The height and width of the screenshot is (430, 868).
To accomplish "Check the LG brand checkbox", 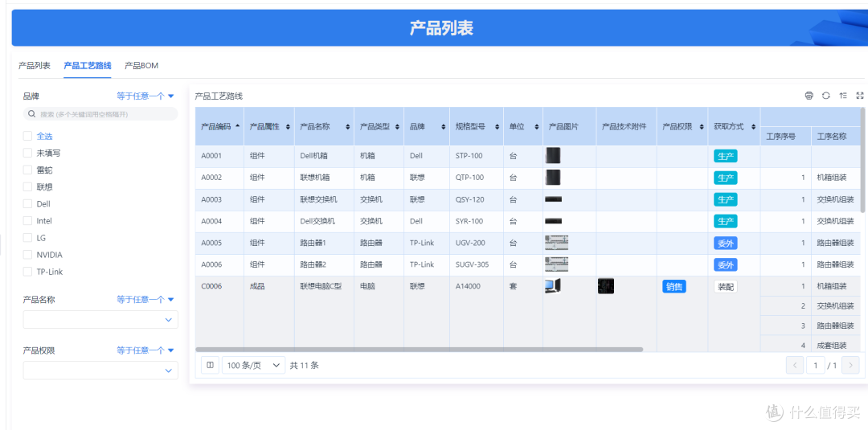I will pyautogui.click(x=27, y=238).
